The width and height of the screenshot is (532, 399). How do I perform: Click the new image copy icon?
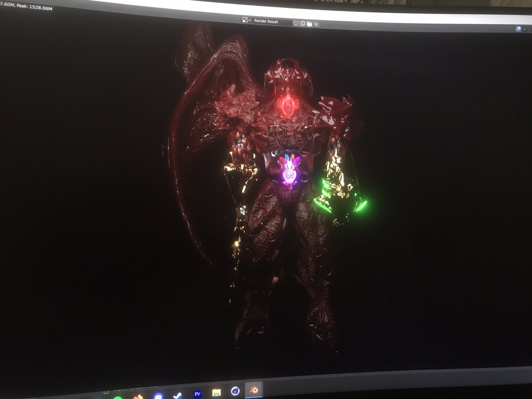(302, 23)
